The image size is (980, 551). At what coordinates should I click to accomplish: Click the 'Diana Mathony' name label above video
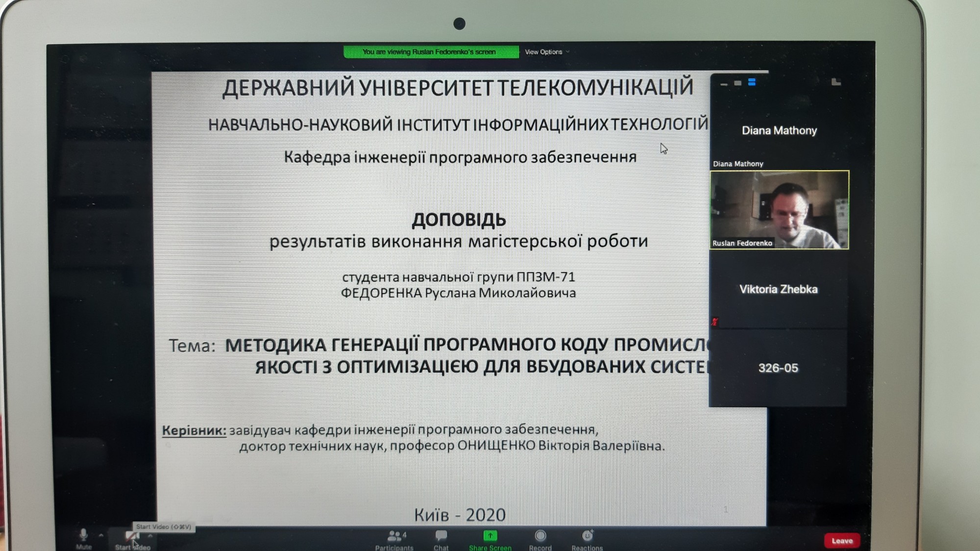point(738,164)
